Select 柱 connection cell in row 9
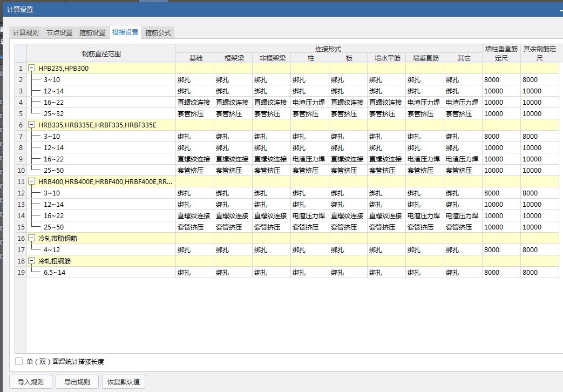The width and height of the screenshot is (563, 392). coord(309,159)
